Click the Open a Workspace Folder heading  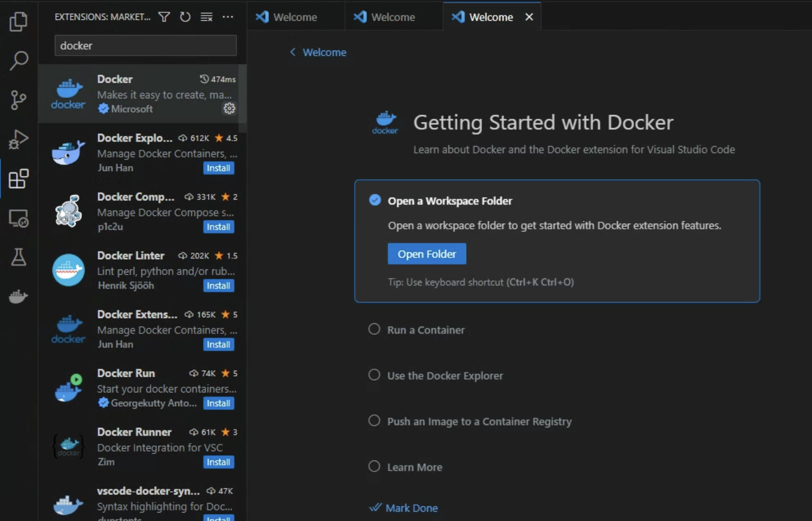tap(450, 201)
